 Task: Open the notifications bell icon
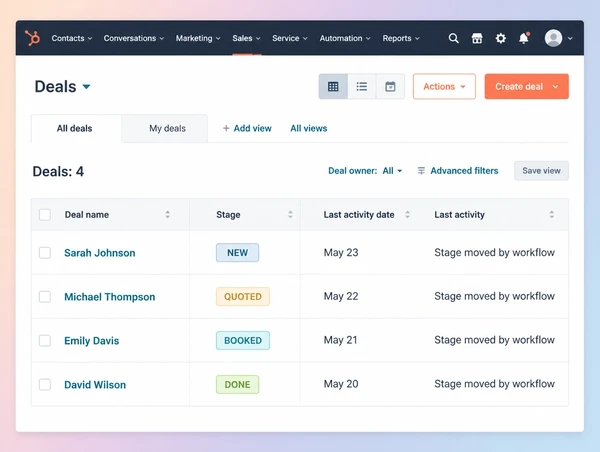pos(524,38)
